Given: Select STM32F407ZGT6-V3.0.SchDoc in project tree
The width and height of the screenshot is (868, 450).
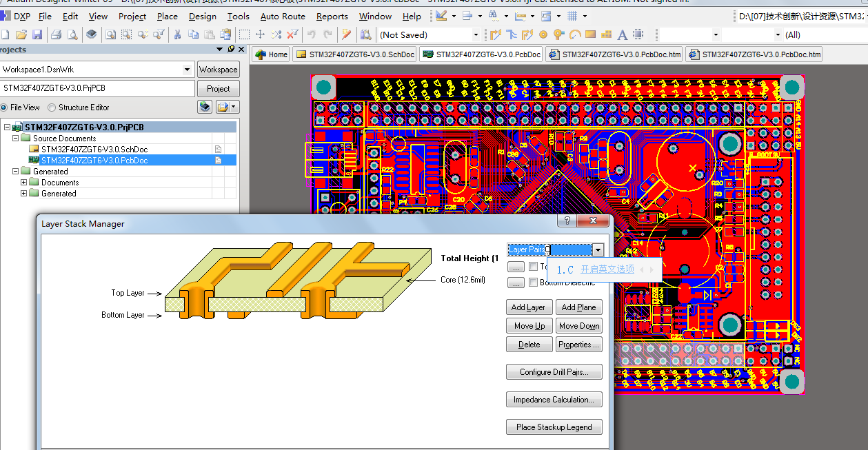Looking at the screenshot, I should tap(94, 150).
